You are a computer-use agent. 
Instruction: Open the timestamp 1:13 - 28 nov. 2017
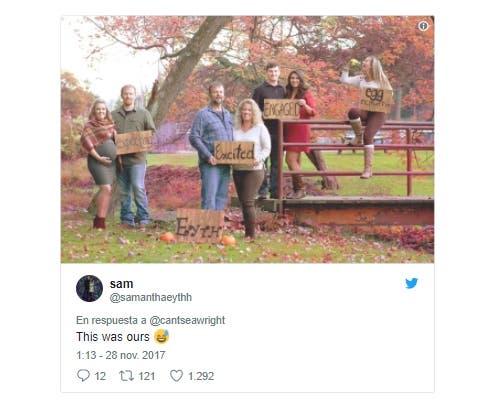(121, 355)
